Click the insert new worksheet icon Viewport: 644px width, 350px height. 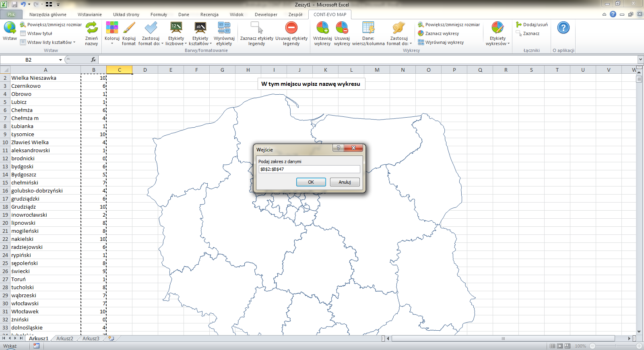point(111,338)
